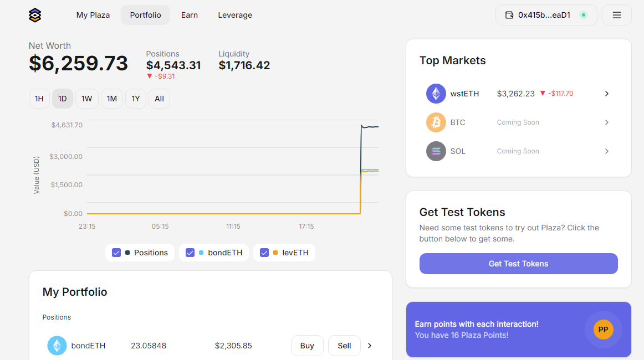Disable the levETH chart series checkbox

point(264,253)
